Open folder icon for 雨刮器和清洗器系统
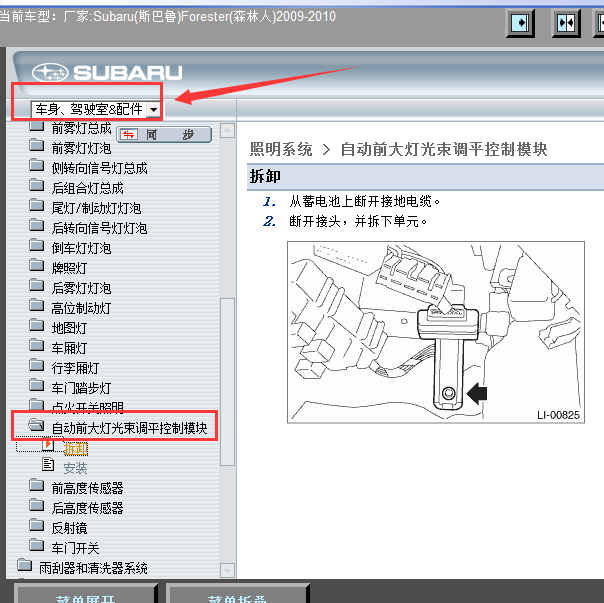604x603 pixels. (x=24, y=565)
